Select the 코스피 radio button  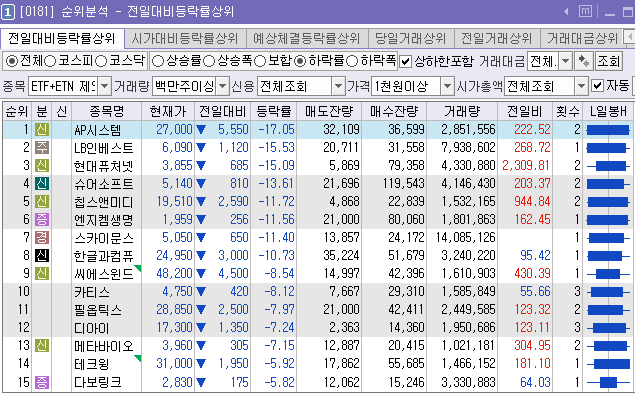pos(50,62)
